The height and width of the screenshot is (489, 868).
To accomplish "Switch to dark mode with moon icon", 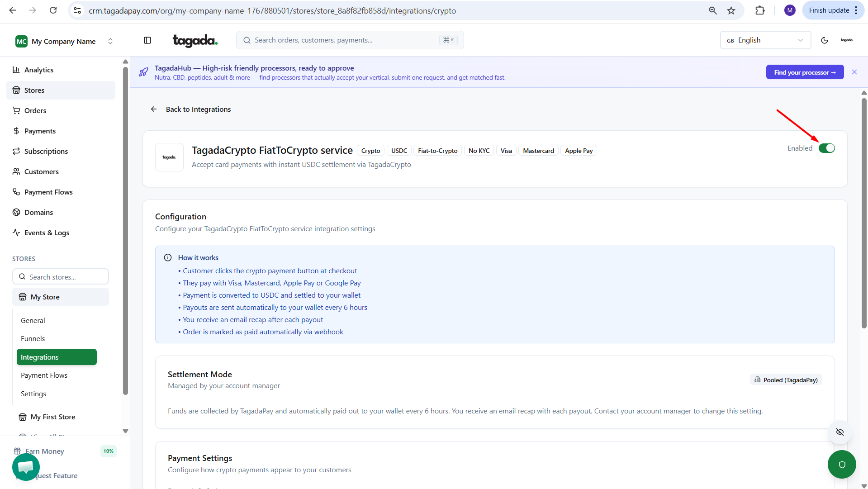I will pos(824,40).
